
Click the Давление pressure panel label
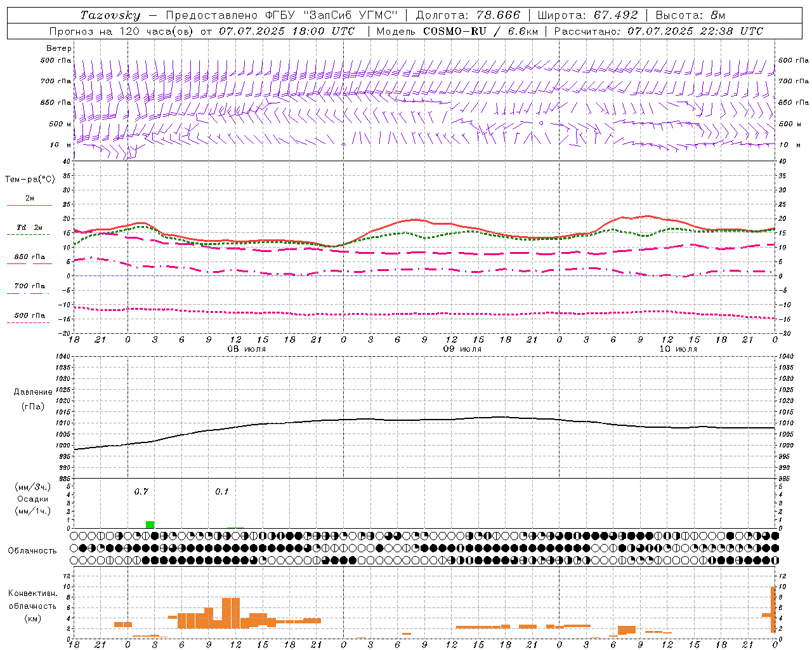click(x=33, y=392)
